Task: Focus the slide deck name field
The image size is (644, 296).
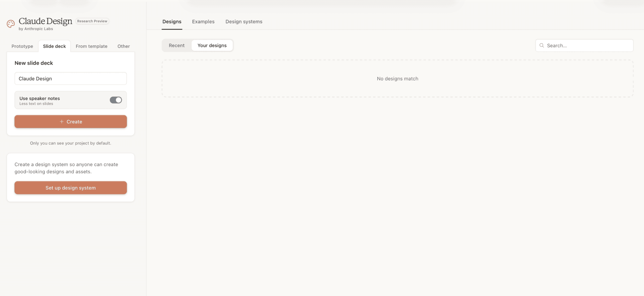Action: [71, 79]
